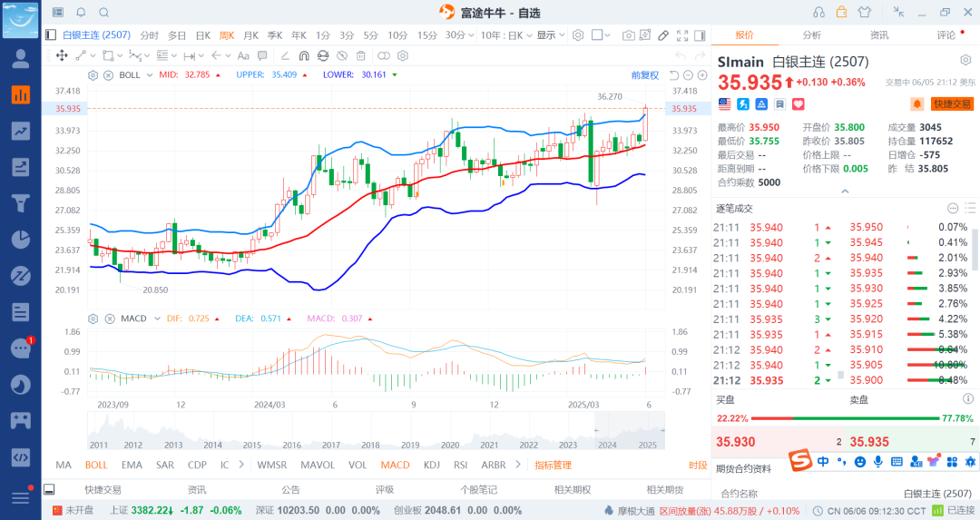
Task: Switch to the 分析 tab
Action: coord(811,35)
